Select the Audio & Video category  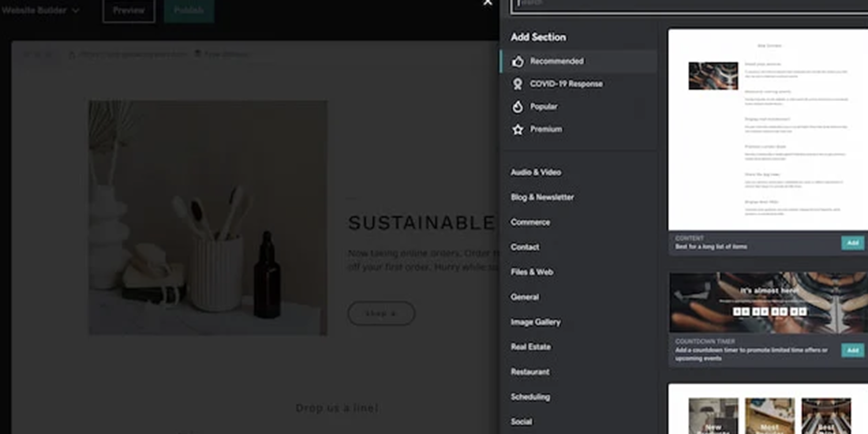[x=536, y=172]
